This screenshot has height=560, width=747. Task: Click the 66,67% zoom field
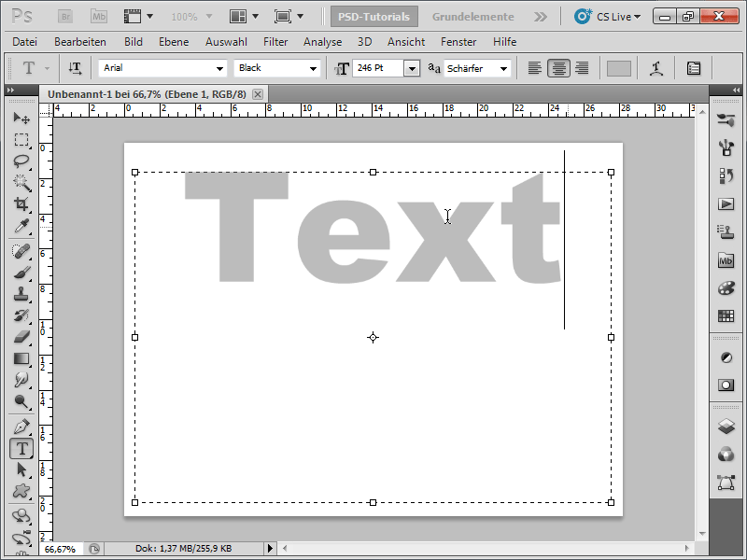(x=61, y=549)
